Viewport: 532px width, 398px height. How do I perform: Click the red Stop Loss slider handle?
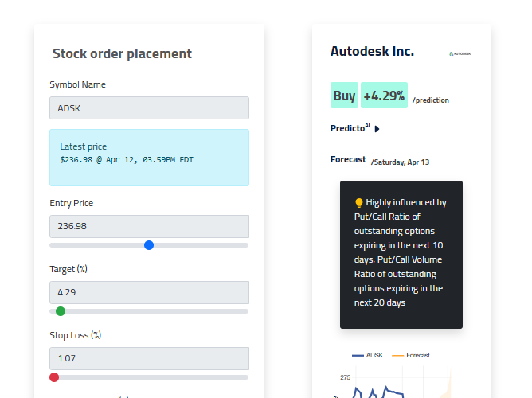[x=54, y=377]
